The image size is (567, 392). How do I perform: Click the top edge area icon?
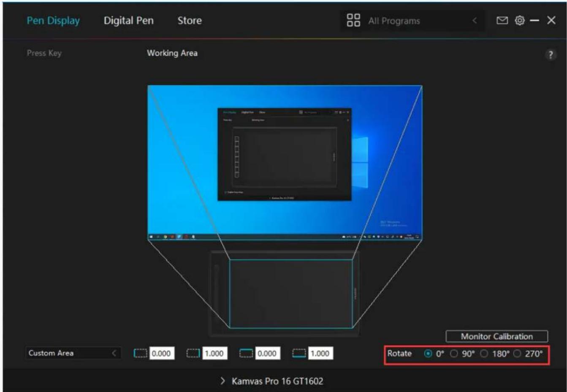pos(246,353)
